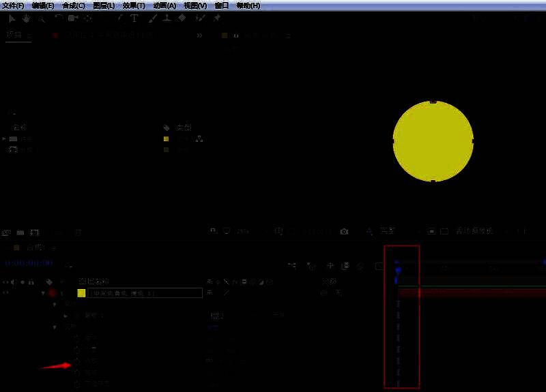Choose the Horizontal Type tool
This screenshot has height=392, width=546.
pos(134,18)
